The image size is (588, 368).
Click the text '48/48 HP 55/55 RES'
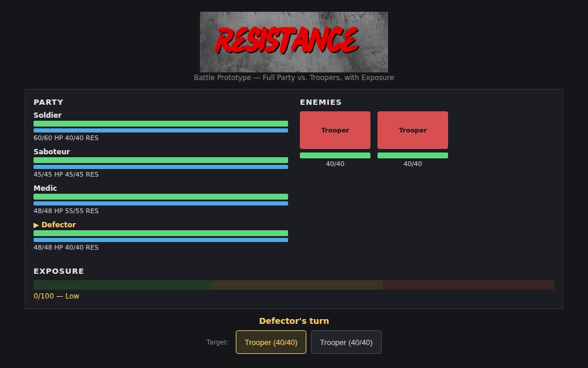pyautogui.click(x=66, y=211)
